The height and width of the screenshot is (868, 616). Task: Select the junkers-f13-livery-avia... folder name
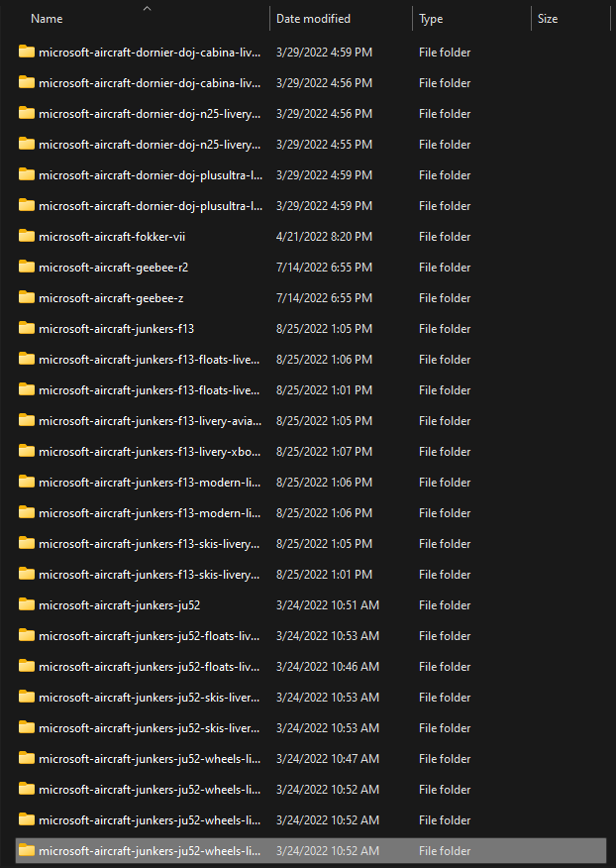click(150, 421)
